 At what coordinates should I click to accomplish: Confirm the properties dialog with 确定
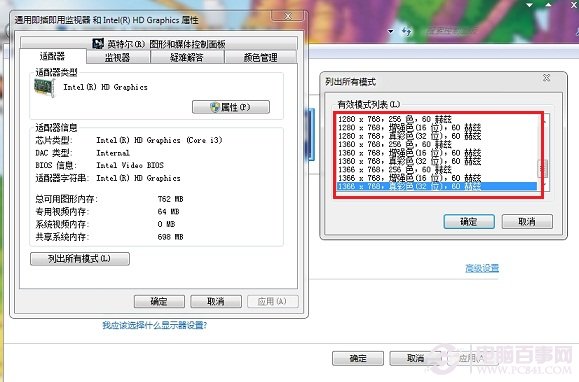[159, 302]
